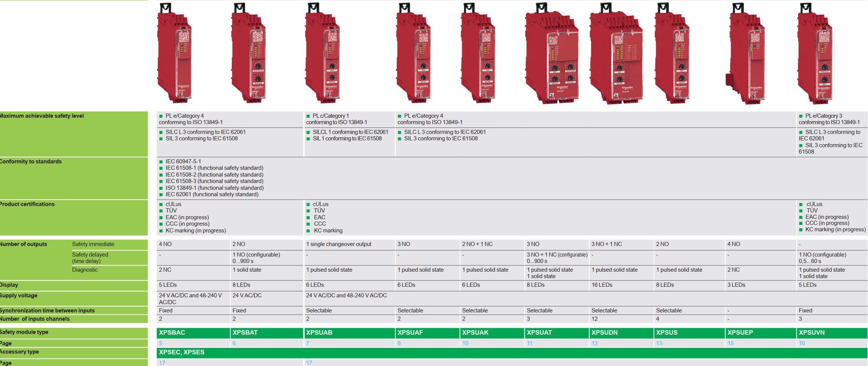Open page 15 link for XPSUEP
Viewport: 868px width, 366px height.
(731, 343)
